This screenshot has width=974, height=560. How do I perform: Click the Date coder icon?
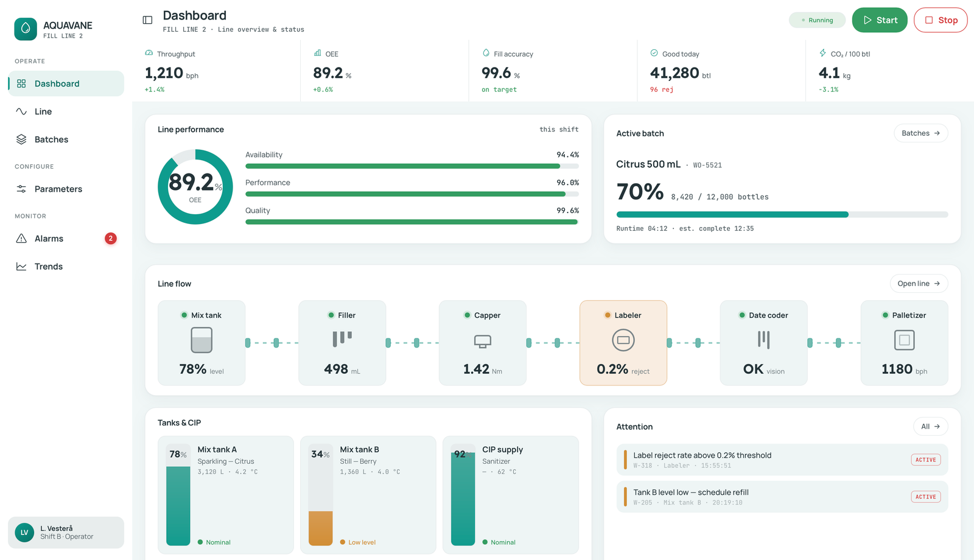[764, 340]
